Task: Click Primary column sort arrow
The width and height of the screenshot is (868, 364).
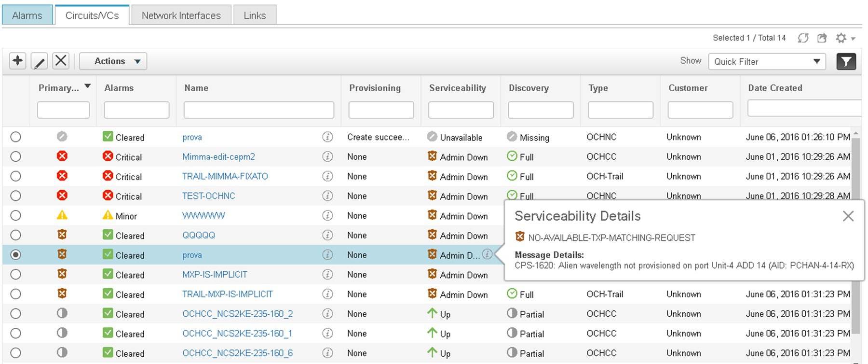Action: (88, 86)
